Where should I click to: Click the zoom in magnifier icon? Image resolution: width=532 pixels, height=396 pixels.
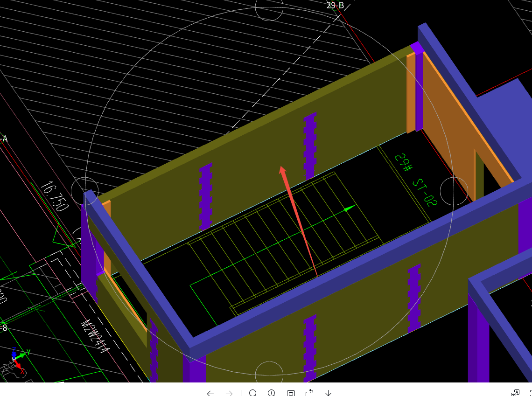[x=272, y=393]
